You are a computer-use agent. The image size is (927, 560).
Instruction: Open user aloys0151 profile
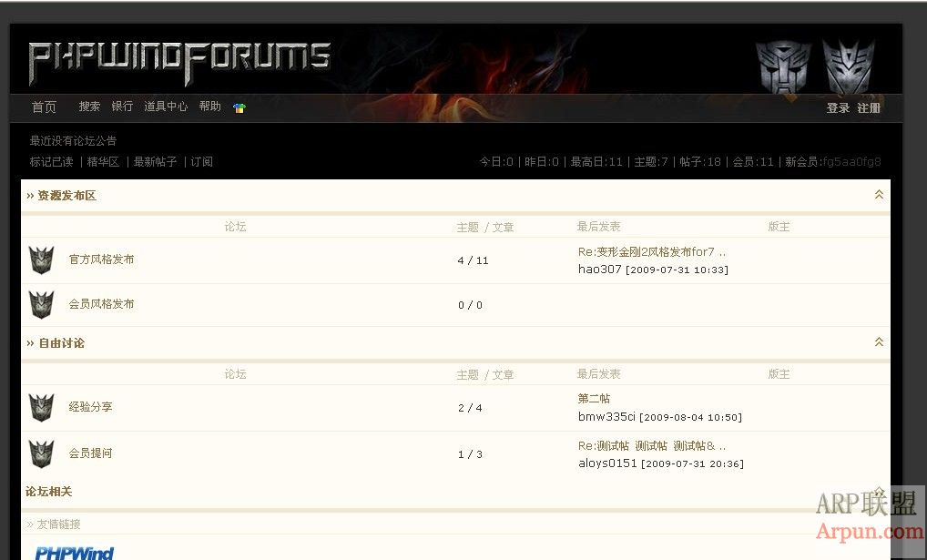click(607, 463)
